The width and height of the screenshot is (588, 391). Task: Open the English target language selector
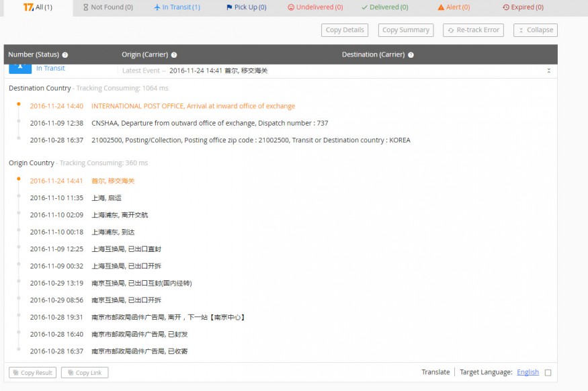click(528, 372)
